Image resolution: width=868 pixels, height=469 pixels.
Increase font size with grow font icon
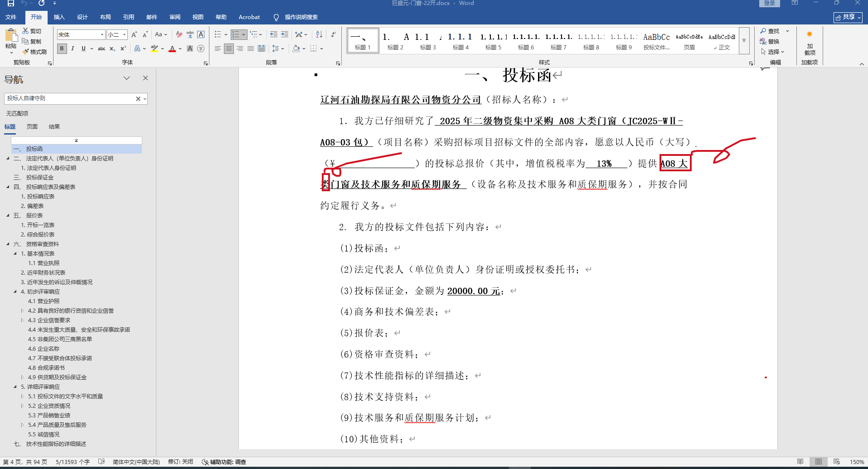134,34
